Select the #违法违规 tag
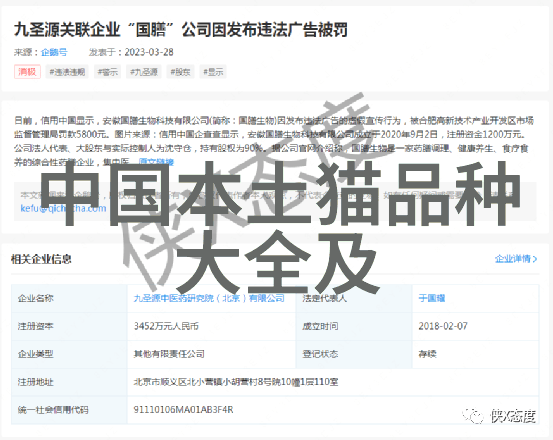Image resolution: width=553 pixels, height=440 pixels. (x=67, y=72)
